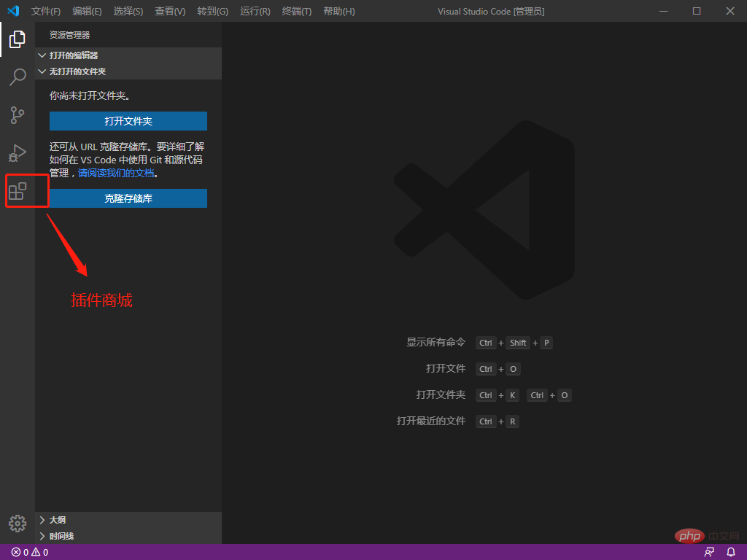
Task: Open the Manage gear icon
Action: pos(18,524)
